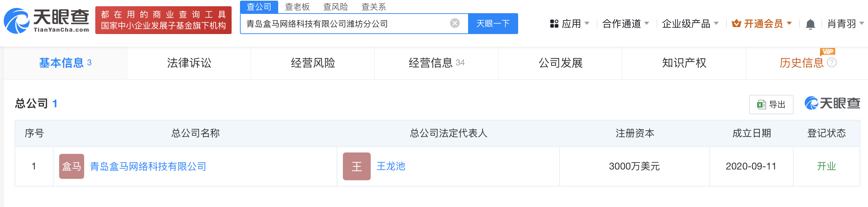Open the notifications bell icon
Image resolution: width=868 pixels, height=207 pixels.
(810, 24)
